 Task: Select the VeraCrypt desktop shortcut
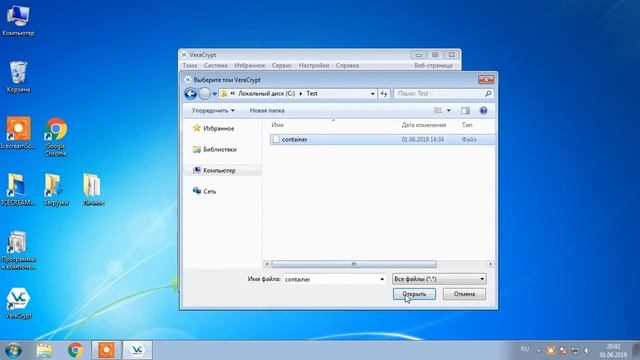(18, 303)
